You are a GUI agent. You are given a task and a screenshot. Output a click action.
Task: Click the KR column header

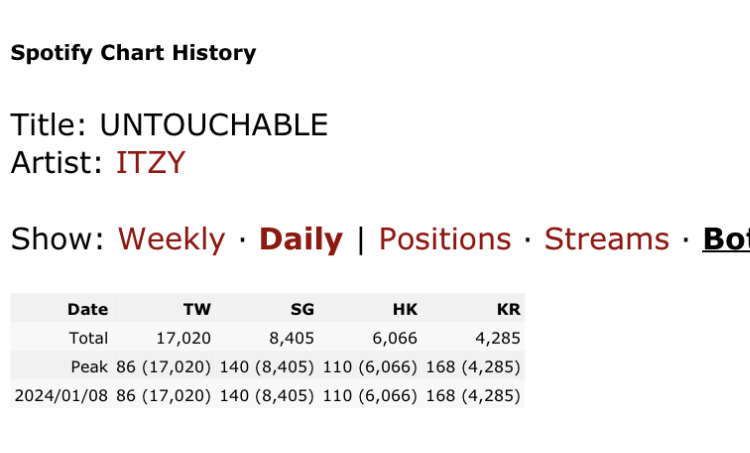(508, 310)
